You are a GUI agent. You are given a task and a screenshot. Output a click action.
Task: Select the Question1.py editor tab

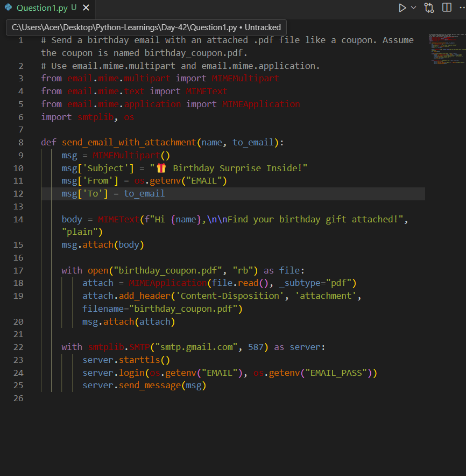[x=48, y=8]
